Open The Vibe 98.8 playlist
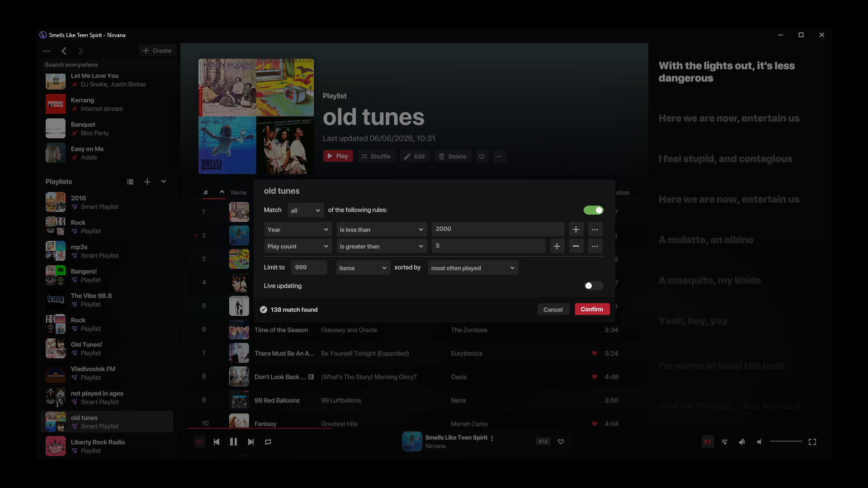 pyautogui.click(x=107, y=300)
